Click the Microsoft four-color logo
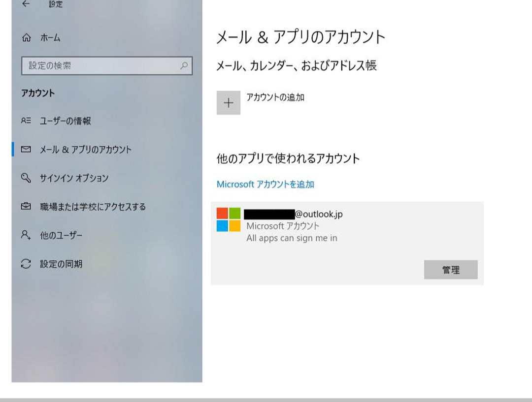 pyautogui.click(x=229, y=219)
